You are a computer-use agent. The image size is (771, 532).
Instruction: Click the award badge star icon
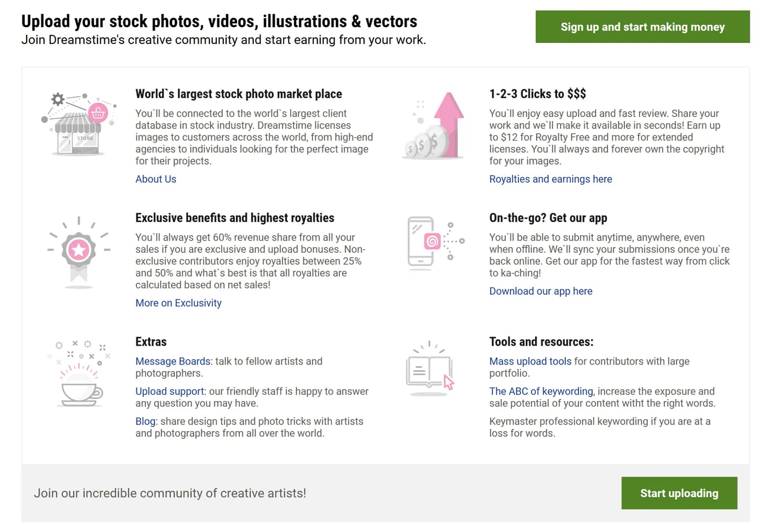[x=79, y=251]
